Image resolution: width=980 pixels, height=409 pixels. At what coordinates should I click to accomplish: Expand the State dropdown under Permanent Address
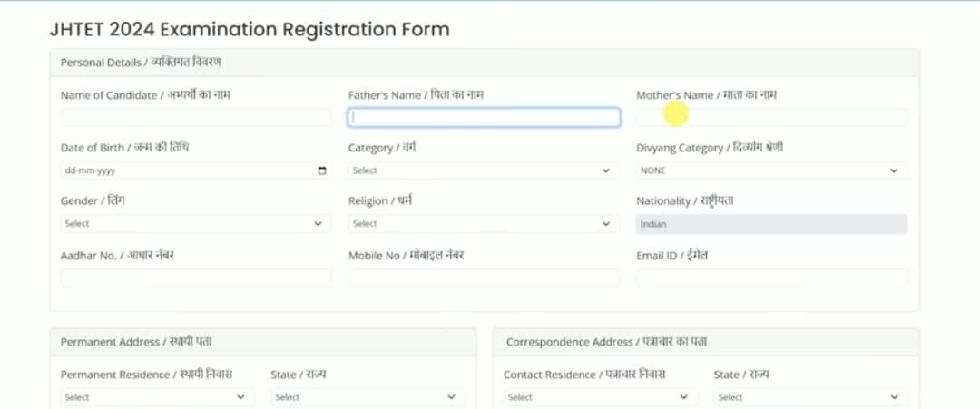pyautogui.click(x=367, y=397)
